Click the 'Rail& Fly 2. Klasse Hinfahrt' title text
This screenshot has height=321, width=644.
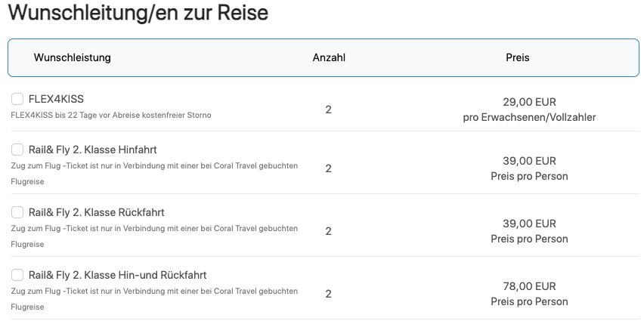[92, 150]
